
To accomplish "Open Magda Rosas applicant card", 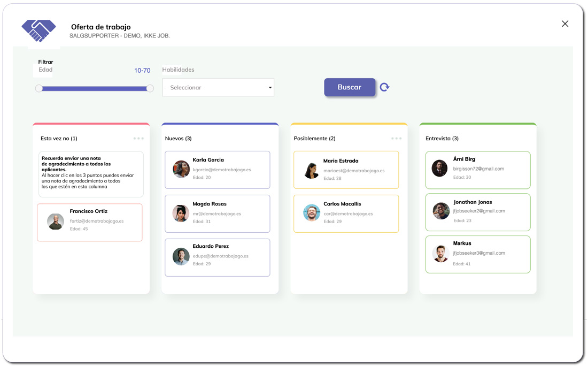I will (x=217, y=213).
